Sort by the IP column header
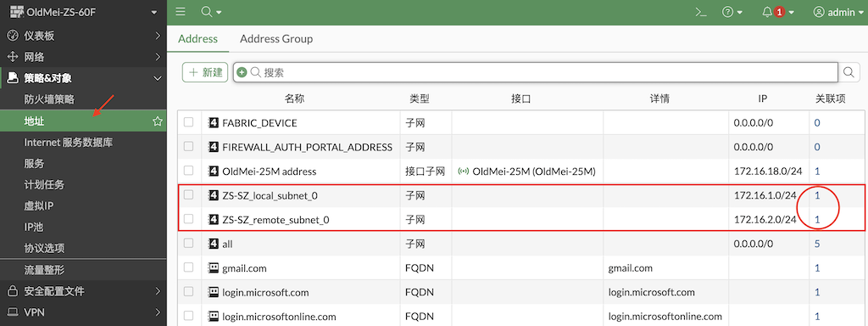The width and height of the screenshot is (868, 326). point(763,98)
